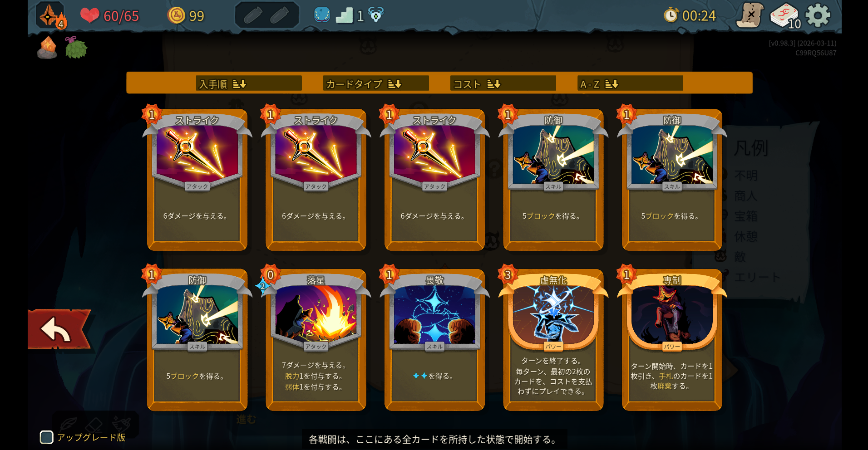This screenshot has width=868, height=450.
Task: Click the gold coin icon
Action: (176, 15)
